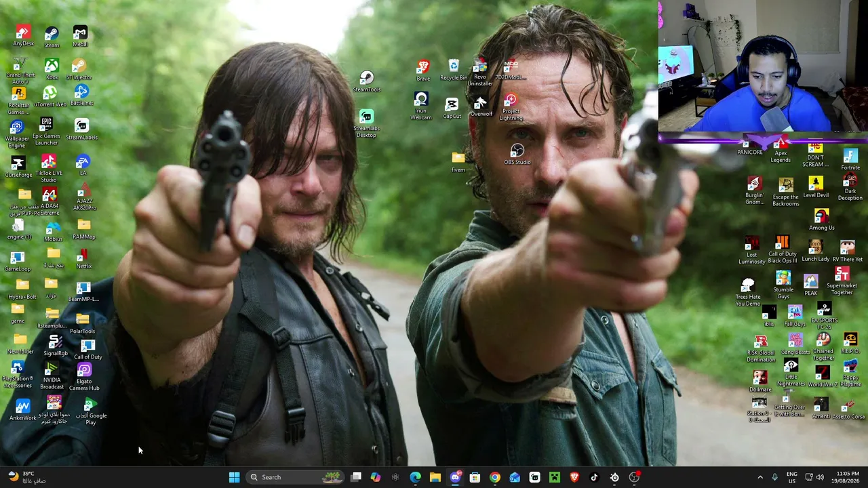Viewport: 868px width, 488px height.
Task: Select the CapCut desktop shortcut
Action: click(x=452, y=108)
